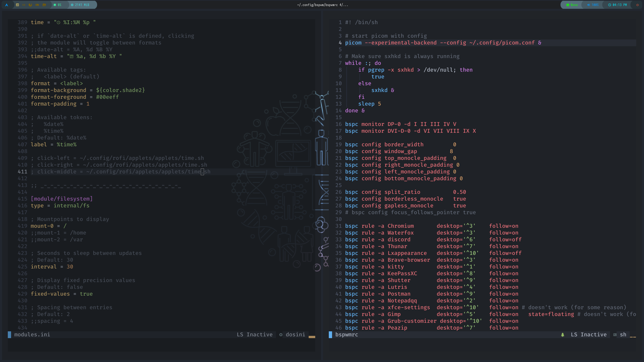Click the CPU 0% usage module
The image size is (644, 362).
point(57,5)
